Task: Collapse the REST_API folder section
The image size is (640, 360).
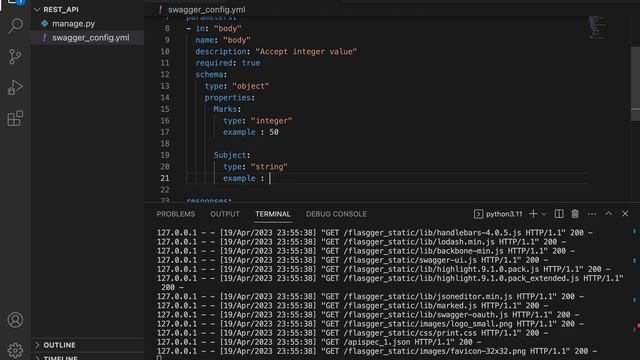Action: click(61, 9)
